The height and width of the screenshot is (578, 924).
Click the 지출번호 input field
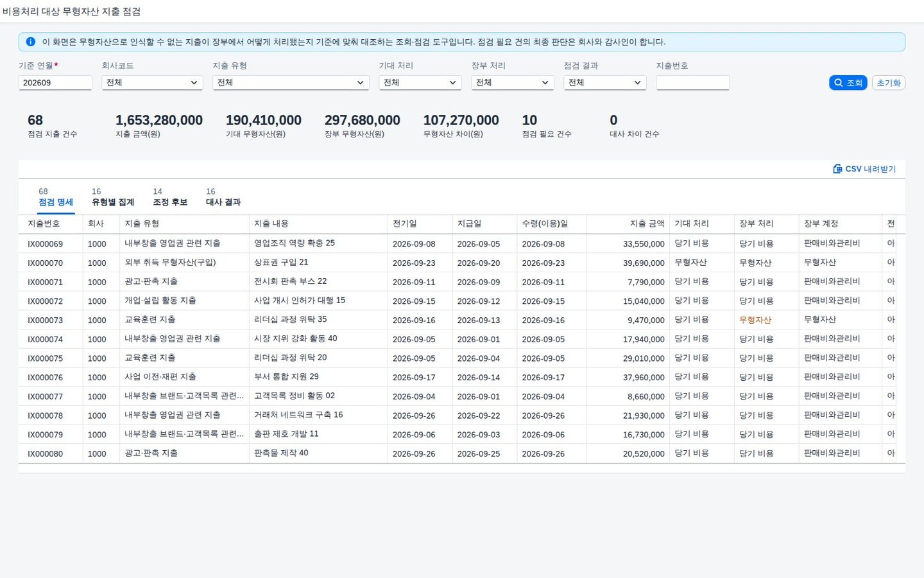tap(692, 83)
